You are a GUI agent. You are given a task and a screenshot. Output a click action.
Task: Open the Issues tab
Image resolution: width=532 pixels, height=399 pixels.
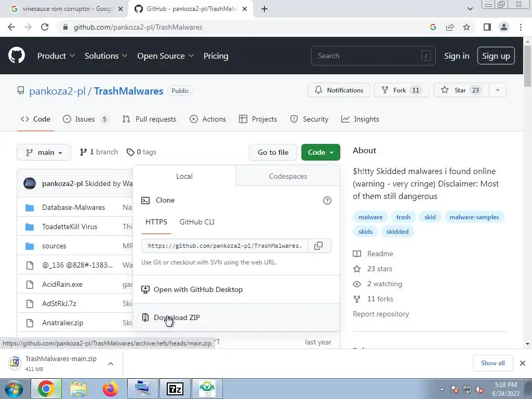point(85,119)
